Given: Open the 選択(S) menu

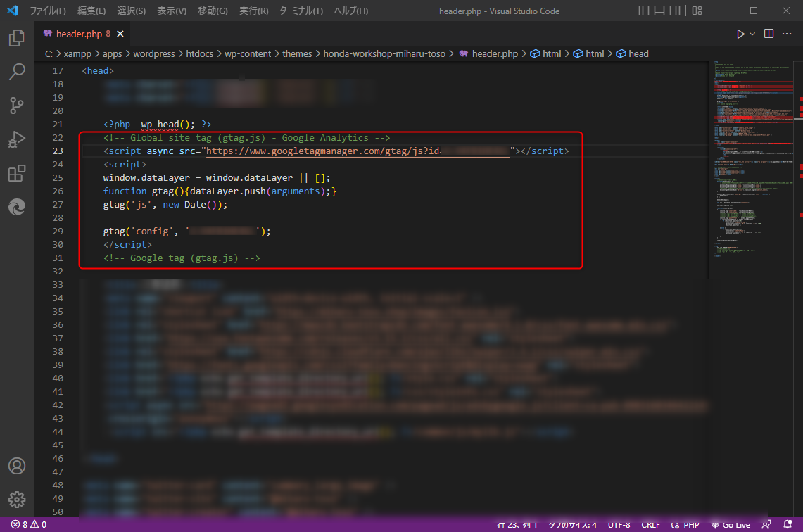Looking at the screenshot, I should (x=131, y=11).
